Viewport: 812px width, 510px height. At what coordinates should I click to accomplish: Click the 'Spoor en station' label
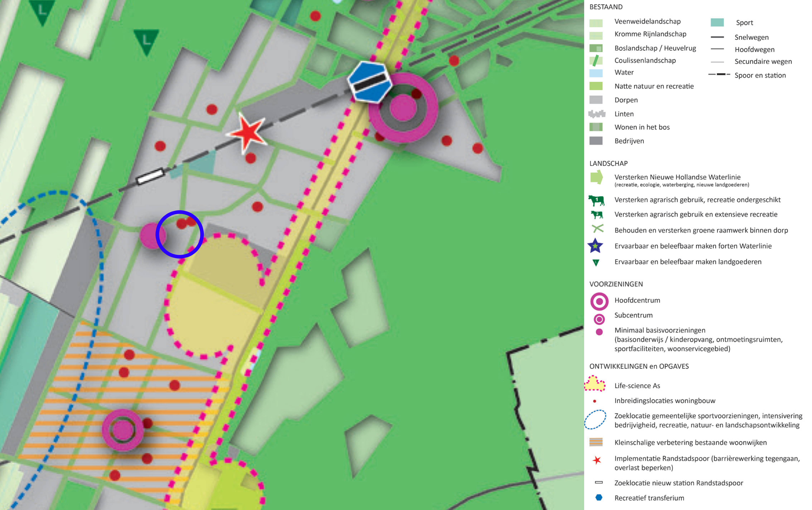pyautogui.click(x=760, y=75)
